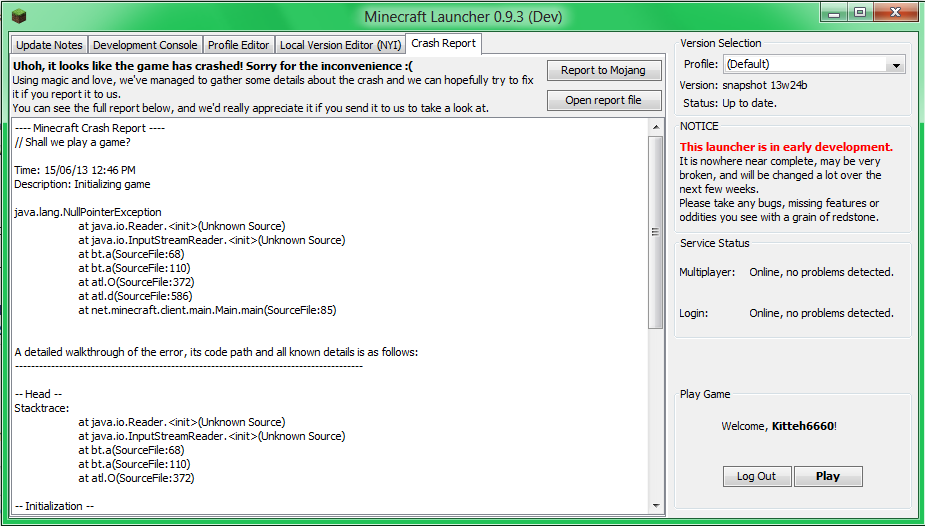
Task: Click the Report to Mojang button
Action: (603, 70)
